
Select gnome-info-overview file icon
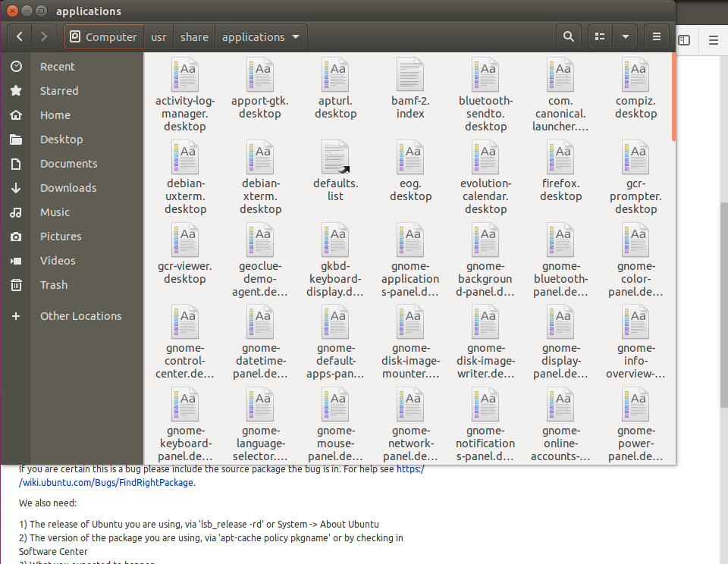tap(635, 321)
